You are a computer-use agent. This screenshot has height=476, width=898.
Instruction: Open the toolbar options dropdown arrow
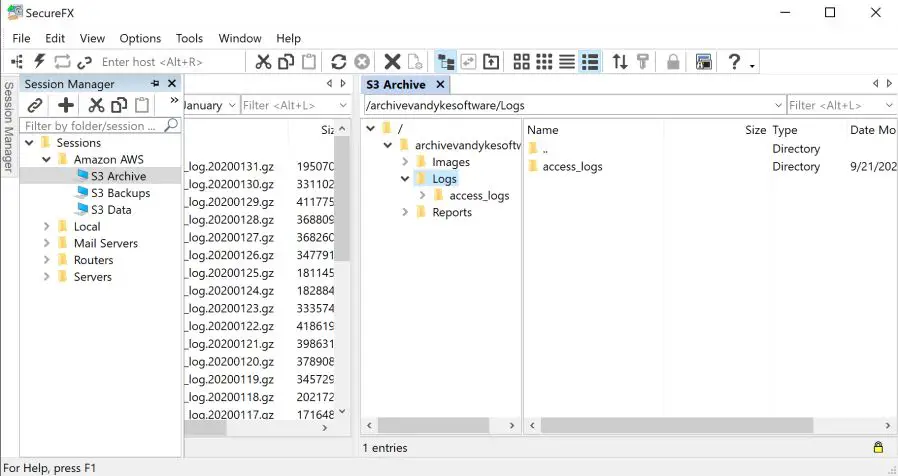coord(753,65)
